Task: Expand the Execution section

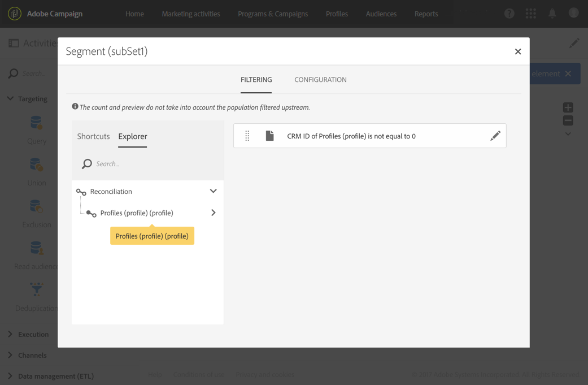Action: (x=33, y=334)
